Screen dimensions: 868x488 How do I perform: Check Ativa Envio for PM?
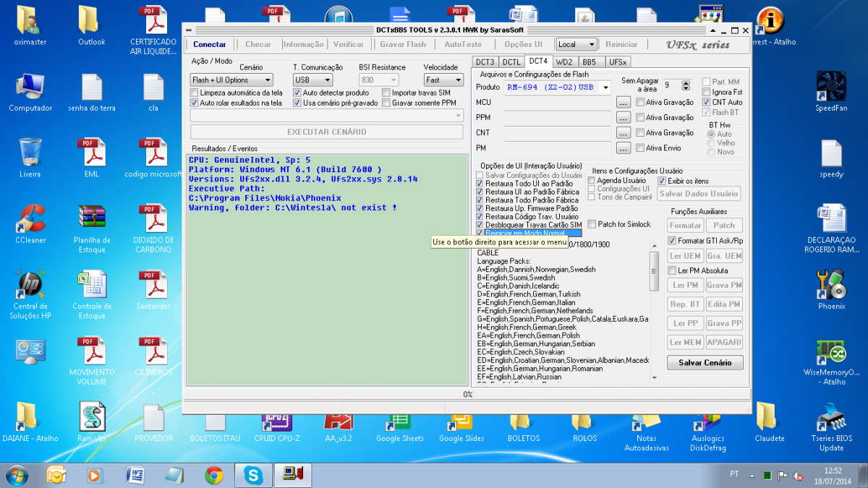click(x=639, y=148)
